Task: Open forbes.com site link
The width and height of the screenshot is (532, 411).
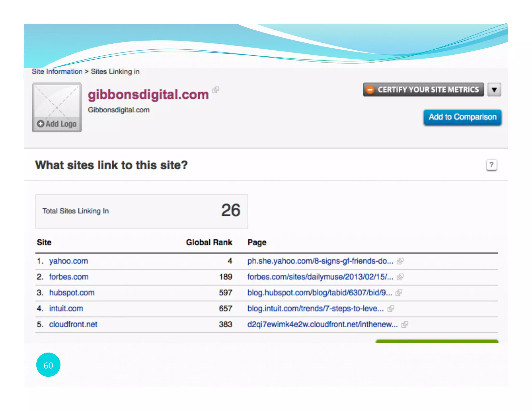Action: click(x=69, y=277)
